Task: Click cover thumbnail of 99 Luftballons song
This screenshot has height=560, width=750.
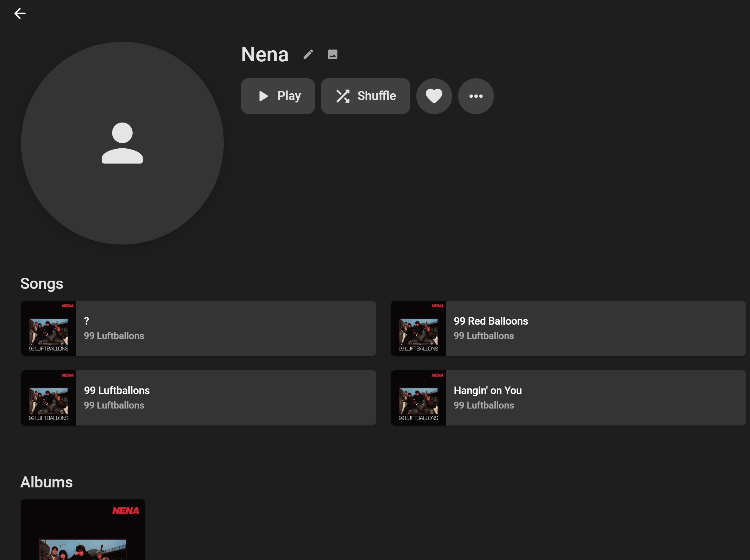Action: [48, 398]
